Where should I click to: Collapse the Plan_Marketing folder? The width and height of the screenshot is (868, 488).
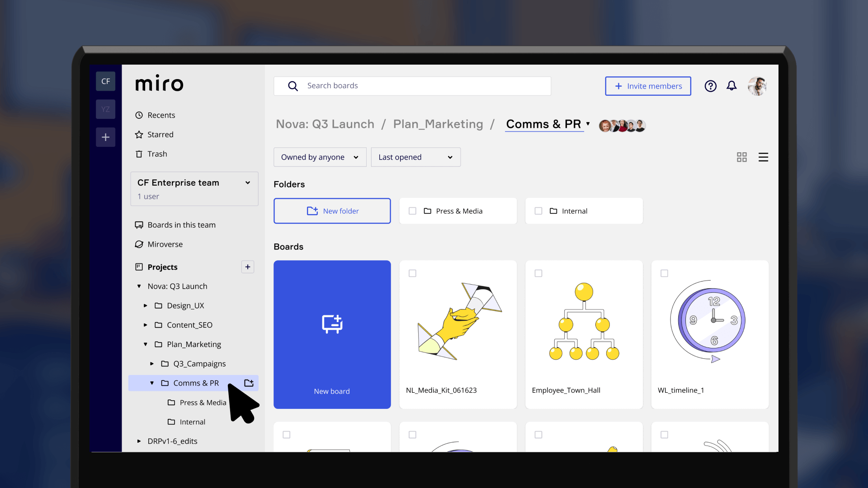coord(146,344)
